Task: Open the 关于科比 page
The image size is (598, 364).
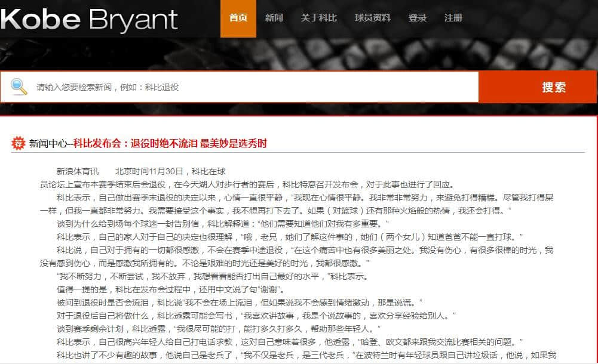Action: click(x=318, y=18)
